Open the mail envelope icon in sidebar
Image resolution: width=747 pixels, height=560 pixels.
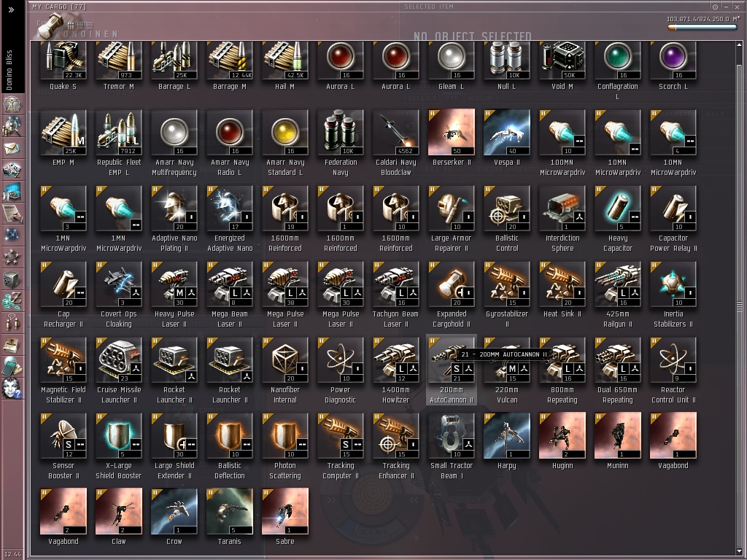tap(12, 149)
